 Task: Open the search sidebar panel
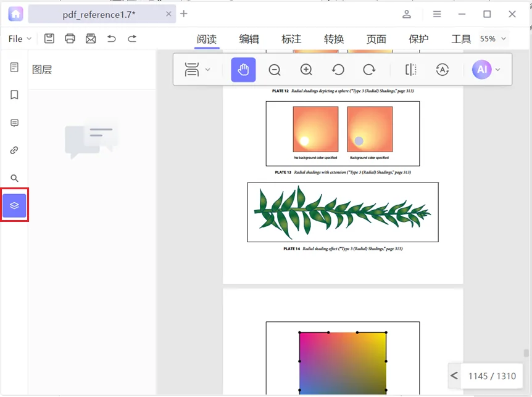(x=14, y=178)
